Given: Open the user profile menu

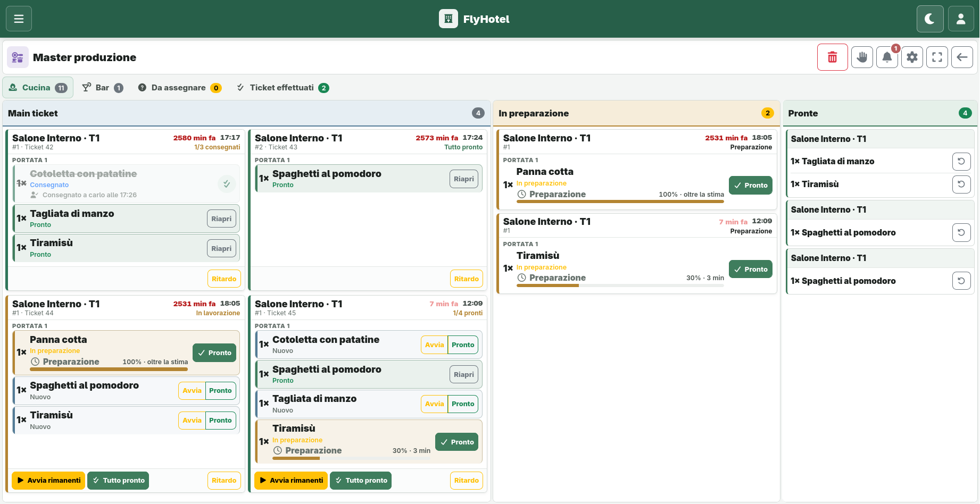Looking at the screenshot, I should click(961, 19).
